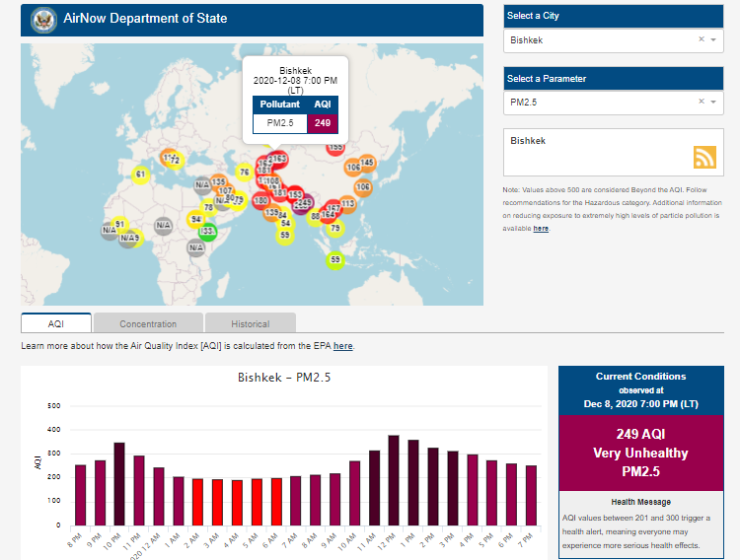Click the maroon 249 AQI cell in popup
The image size is (740, 560).
pos(323,122)
